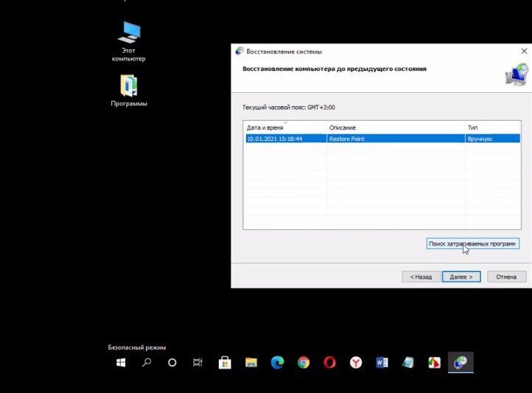This screenshot has height=393, width=532.
Task: Launch Opera browser from the taskbar
Action: [x=330, y=363]
